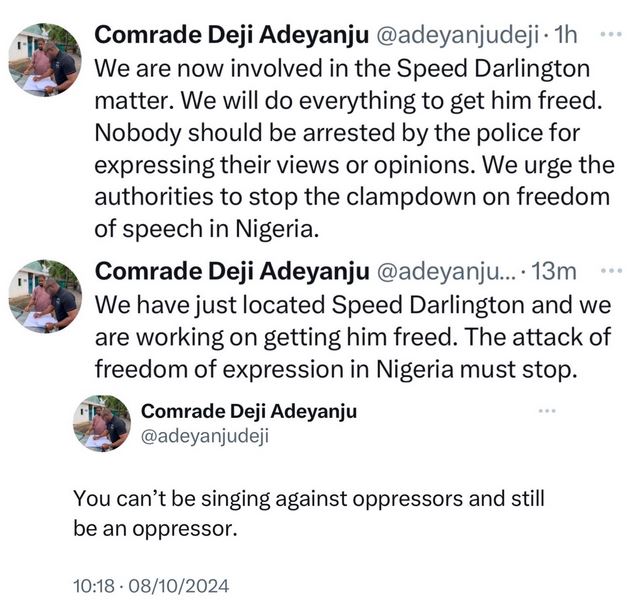Expand the three-dot menu on the 13m tweet
The height and width of the screenshot is (600, 635).
[x=608, y=270]
